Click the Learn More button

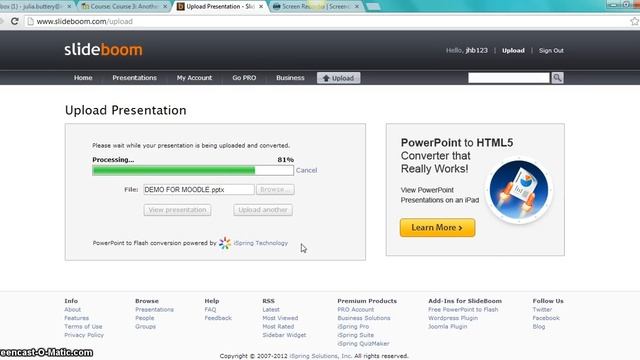tap(437, 227)
